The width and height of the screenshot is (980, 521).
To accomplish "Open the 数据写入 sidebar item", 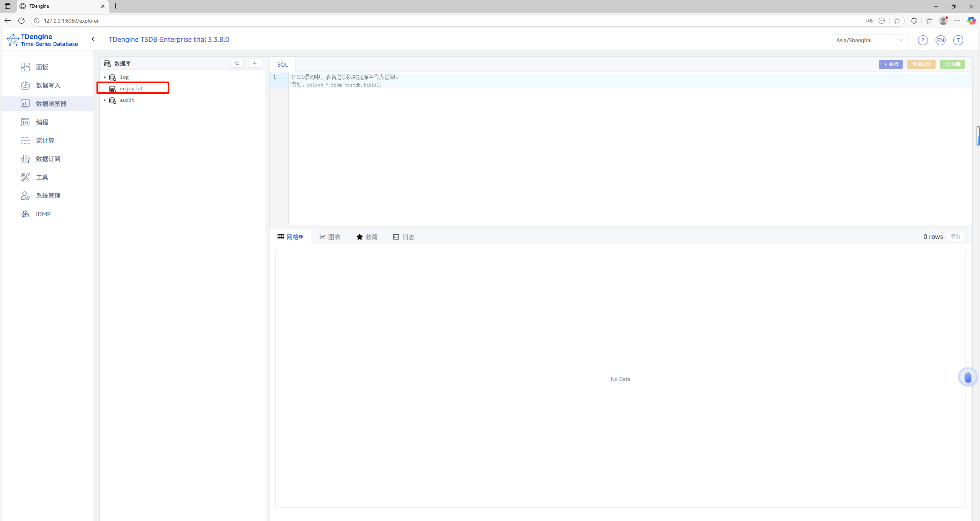I will coord(48,85).
